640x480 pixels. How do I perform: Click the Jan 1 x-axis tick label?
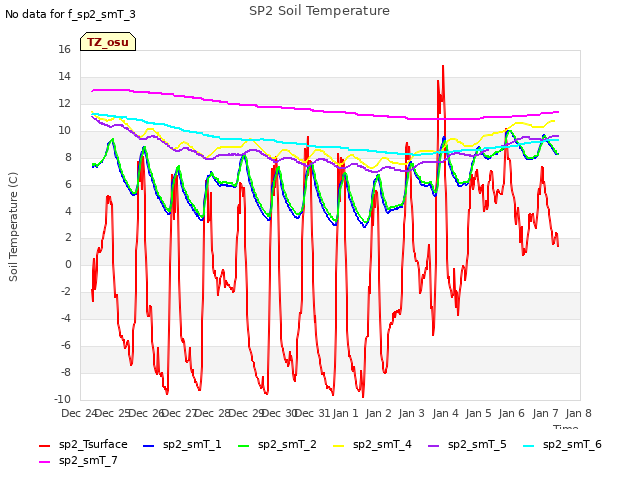tap(345, 413)
